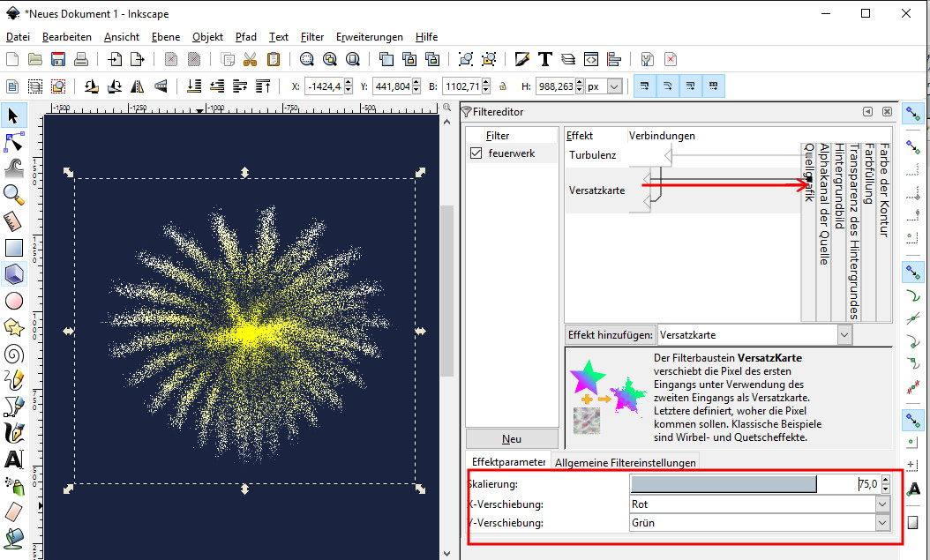Open the XML editor icon
The height and width of the screenshot is (560, 930).
[591, 59]
